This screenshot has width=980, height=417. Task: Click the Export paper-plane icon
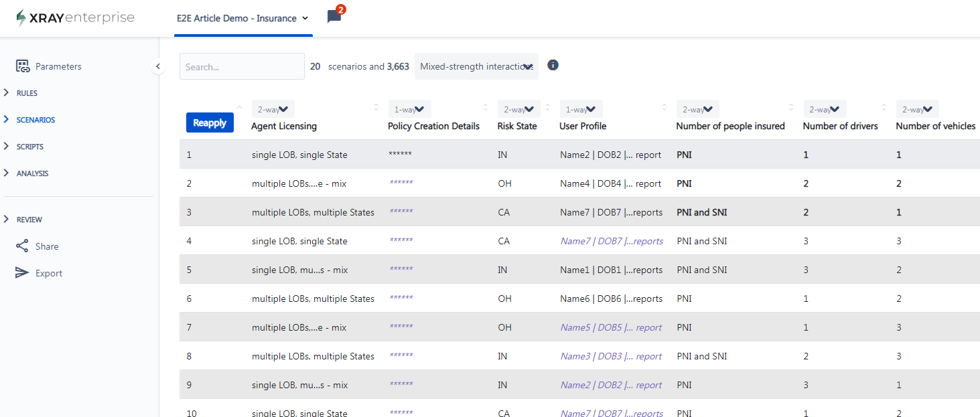pyautogui.click(x=22, y=273)
